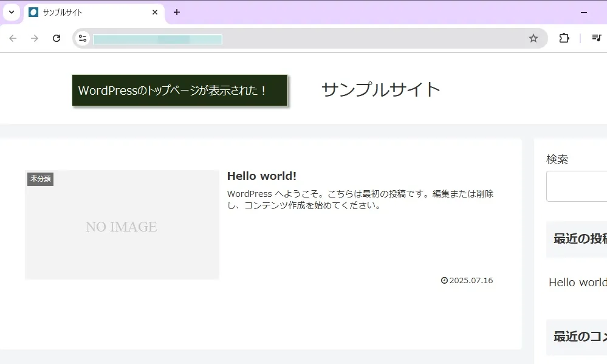
Task: Click the 検索 search input field
Action: [577, 186]
